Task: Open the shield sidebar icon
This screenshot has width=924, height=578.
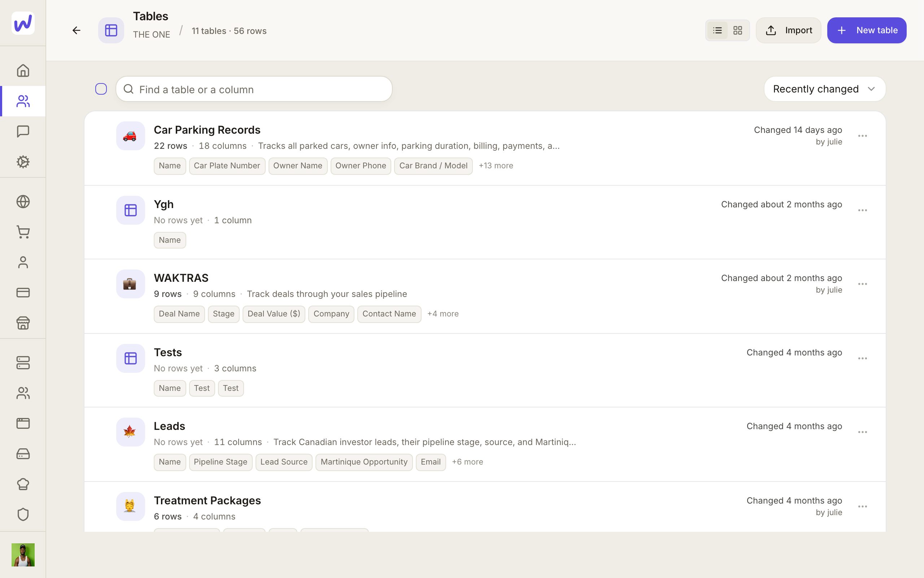Action: (23, 514)
